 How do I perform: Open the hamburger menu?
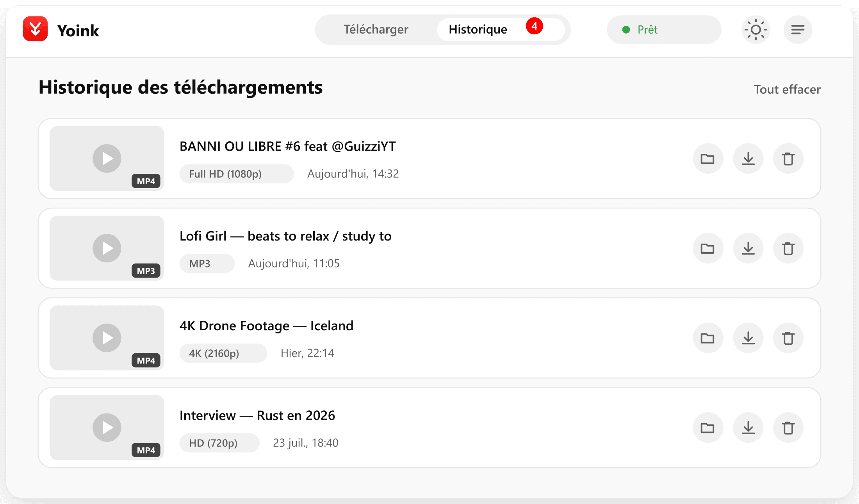pyautogui.click(x=798, y=30)
